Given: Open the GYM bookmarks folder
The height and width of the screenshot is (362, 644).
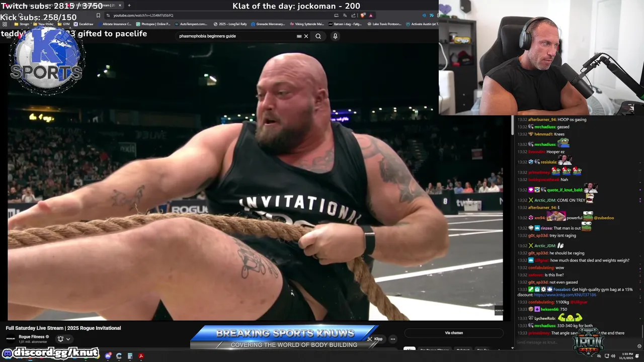Looking at the screenshot, I should pyautogui.click(x=63, y=24).
